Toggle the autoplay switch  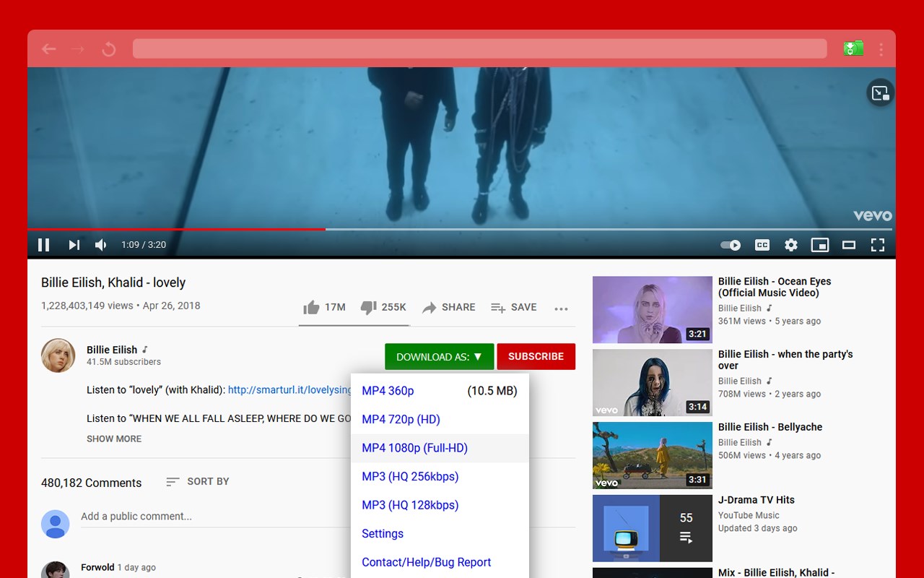pos(731,245)
